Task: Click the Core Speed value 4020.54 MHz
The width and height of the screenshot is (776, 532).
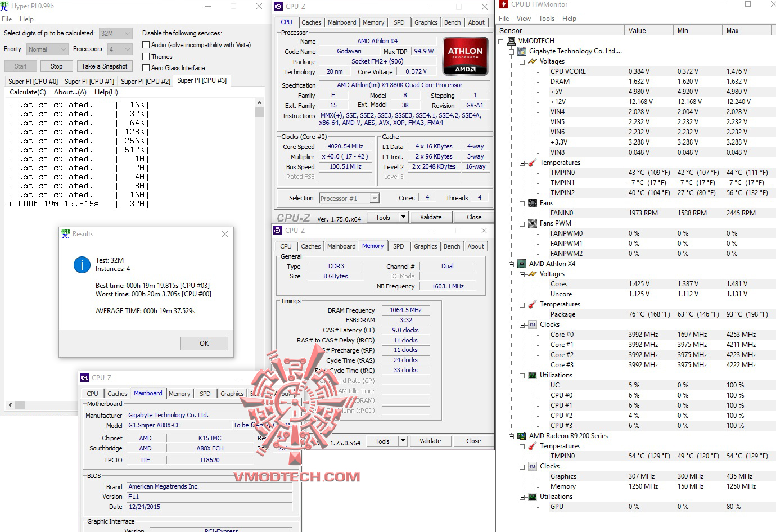Action: pos(345,146)
